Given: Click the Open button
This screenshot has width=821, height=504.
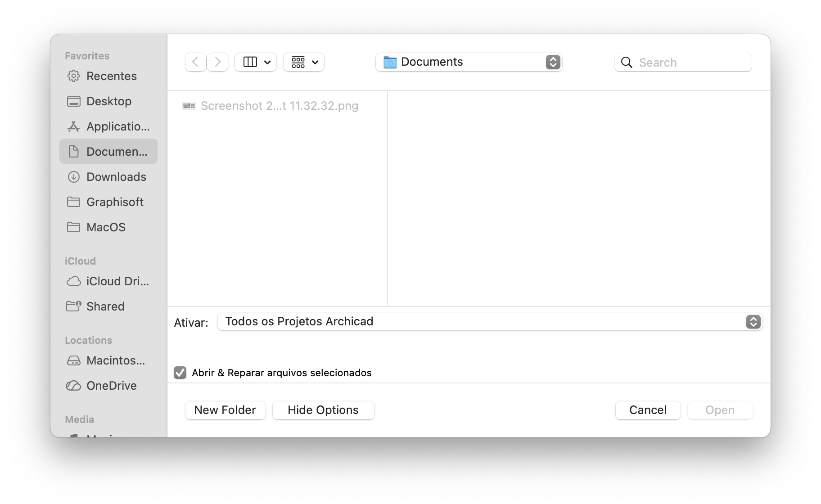Looking at the screenshot, I should (x=720, y=410).
